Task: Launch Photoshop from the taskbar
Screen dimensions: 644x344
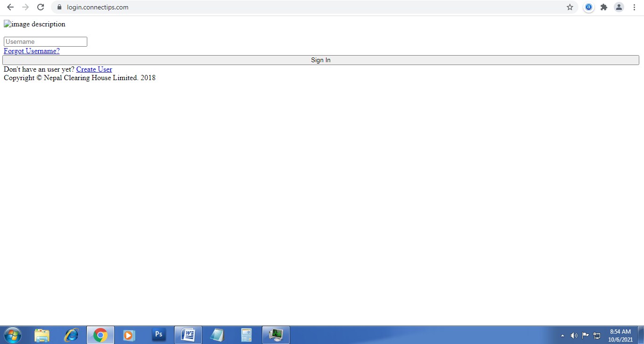Action: tap(159, 335)
